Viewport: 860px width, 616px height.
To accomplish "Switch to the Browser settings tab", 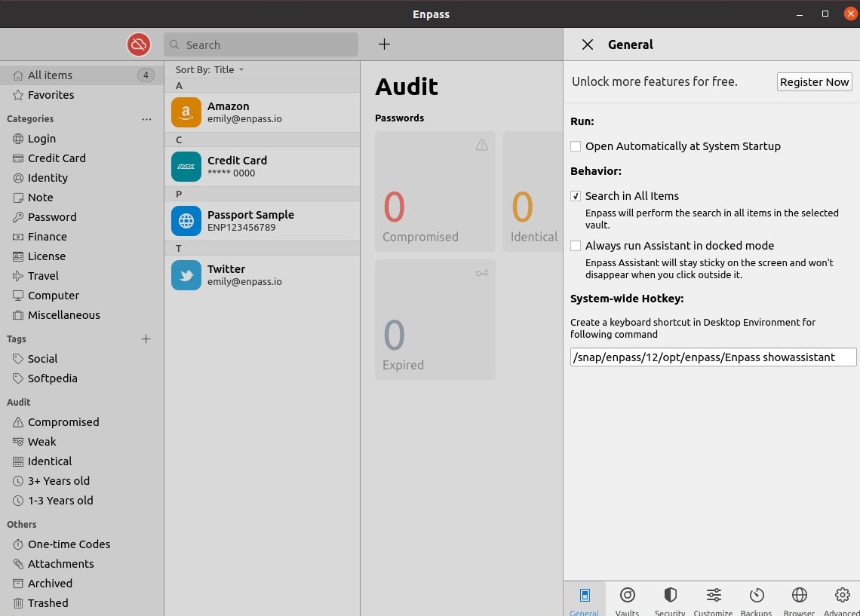I will tap(799, 600).
